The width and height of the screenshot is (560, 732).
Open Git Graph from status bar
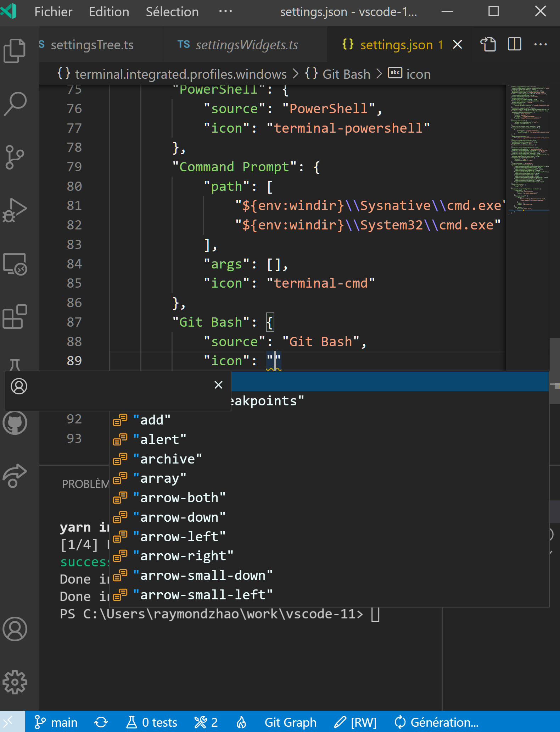(x=290, y=722)
